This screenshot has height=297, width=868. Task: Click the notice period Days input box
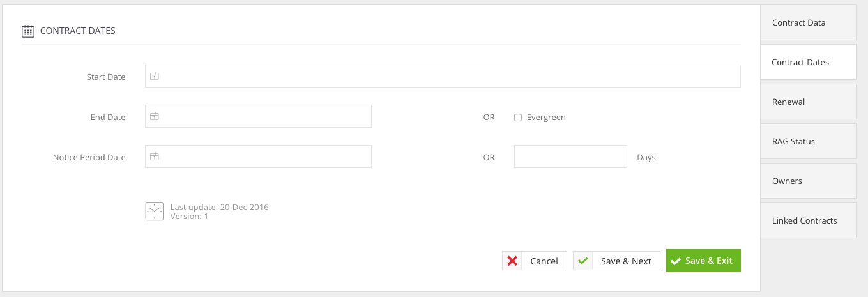pyautogui.click(x=570, y=156)
